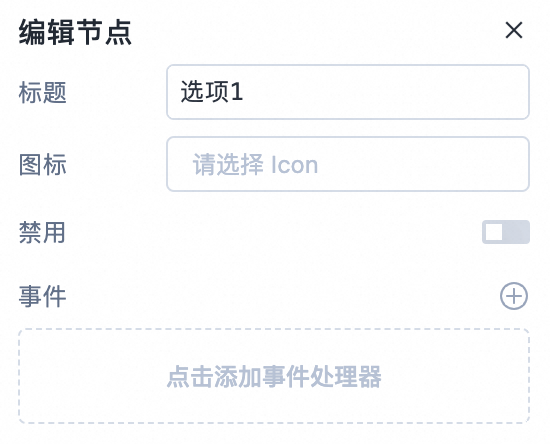This screenshot has height=444, width=550.
Task: Add event handler via the dashed placeholder box
Action: point(274,376)
